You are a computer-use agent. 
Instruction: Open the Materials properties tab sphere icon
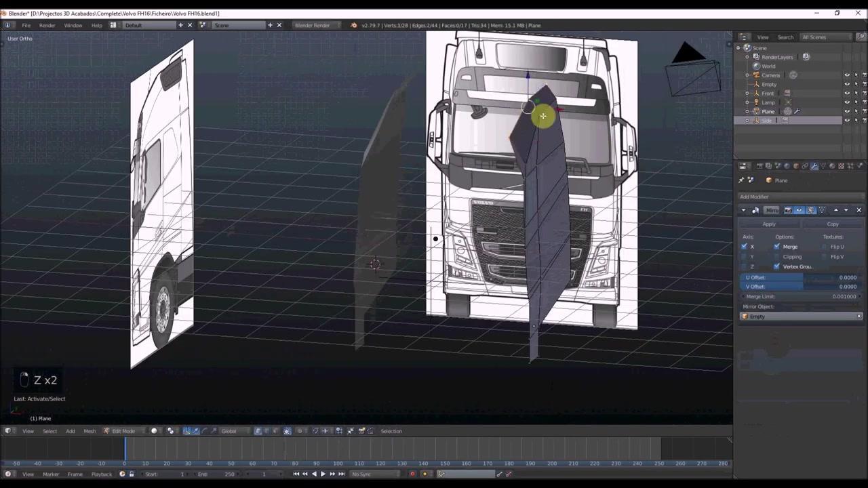coord(832,165)
